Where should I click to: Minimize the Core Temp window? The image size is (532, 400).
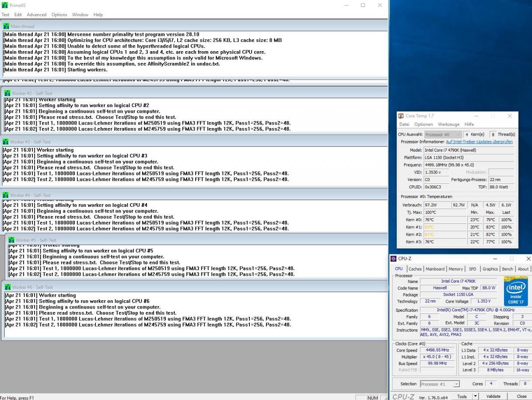[476, 116]
